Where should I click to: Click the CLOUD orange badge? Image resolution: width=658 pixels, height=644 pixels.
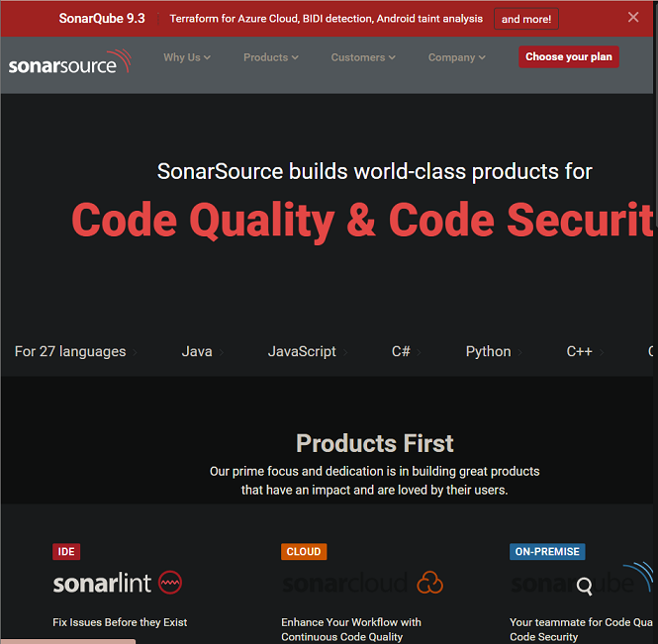click(x=304, y=551)
